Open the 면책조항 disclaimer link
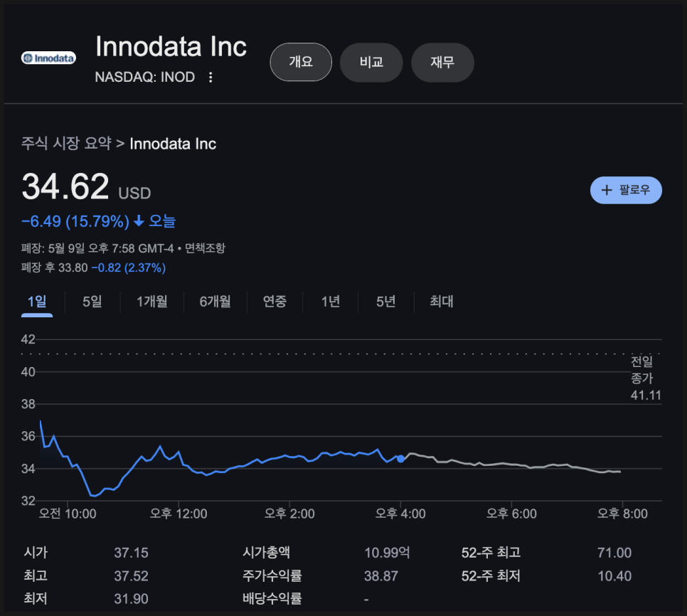 click(205, 248)
